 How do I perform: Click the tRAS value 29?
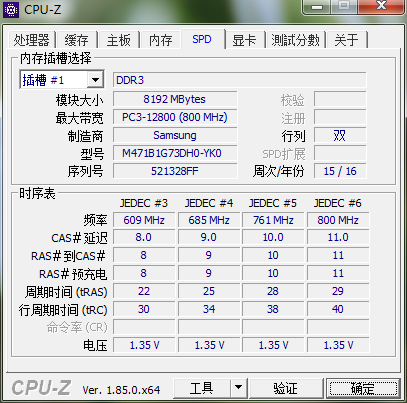(338, 291)
